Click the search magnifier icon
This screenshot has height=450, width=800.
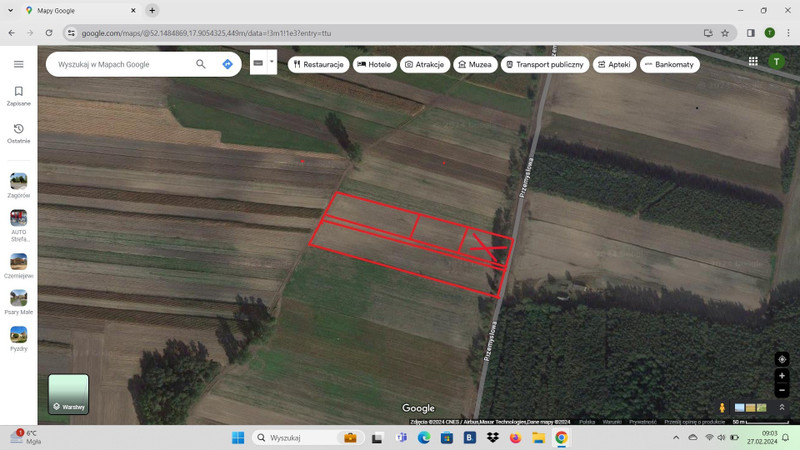coord(201,64)
